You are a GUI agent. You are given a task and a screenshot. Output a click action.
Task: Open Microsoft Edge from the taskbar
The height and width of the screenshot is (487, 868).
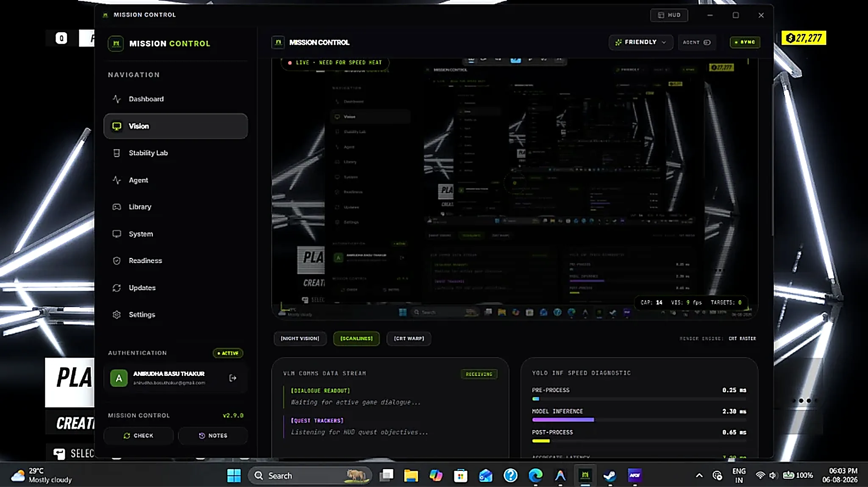click(535, 476)
